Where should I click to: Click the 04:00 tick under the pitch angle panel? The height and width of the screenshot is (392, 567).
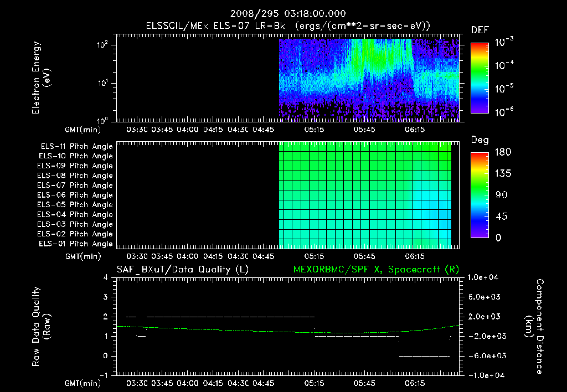click(187, 257)
